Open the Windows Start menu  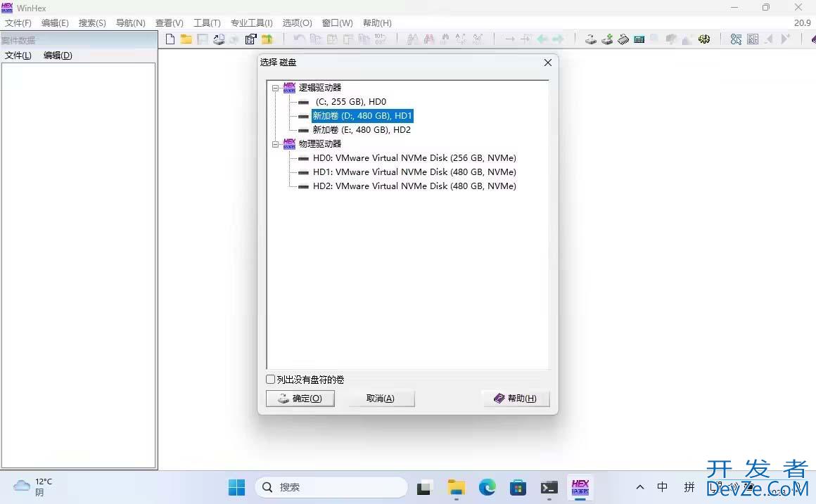(237, 487)
